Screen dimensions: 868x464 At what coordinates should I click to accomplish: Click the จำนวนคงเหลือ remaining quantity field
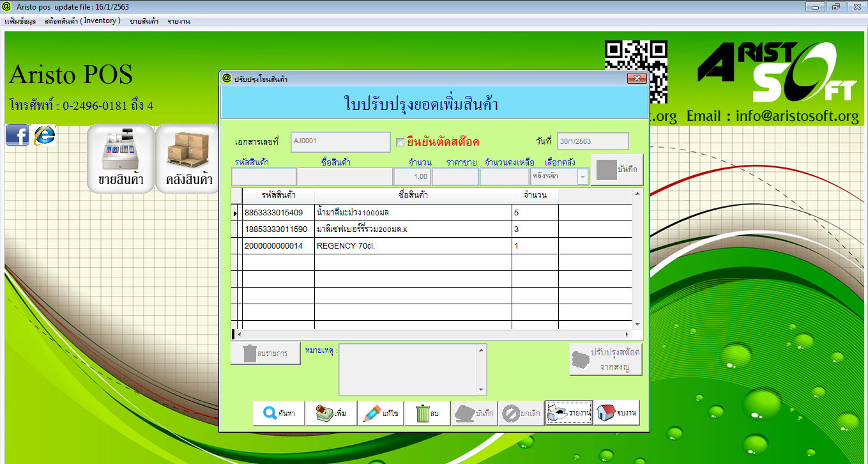(504, 177)
